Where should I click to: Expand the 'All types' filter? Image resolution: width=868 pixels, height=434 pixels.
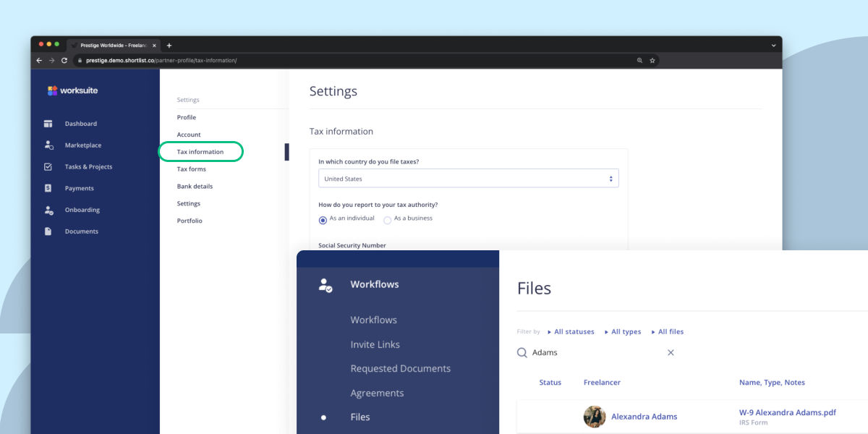(623, 332)
